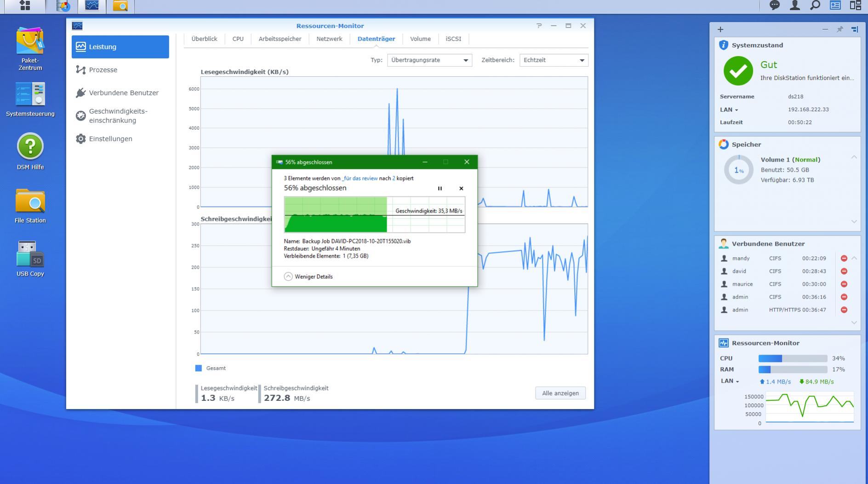The image size is (868, 484).
Task: Collapse details with Weniger Details
Action: [x=308, y=277]
